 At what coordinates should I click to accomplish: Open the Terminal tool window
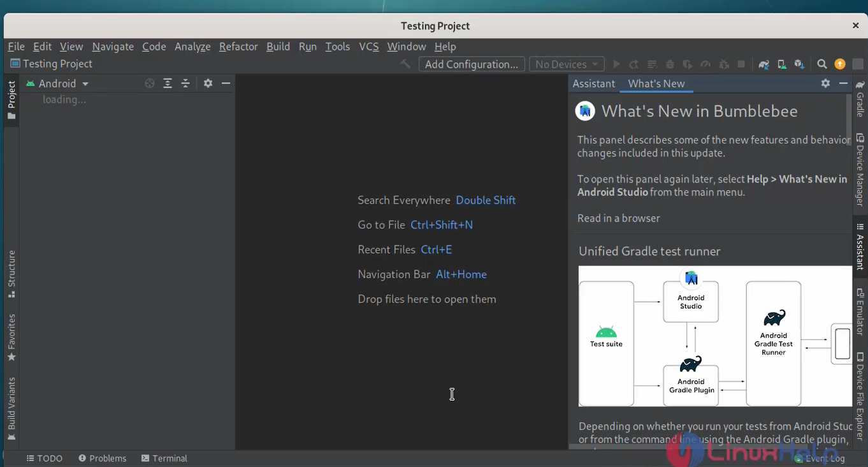tap(164, 458)
